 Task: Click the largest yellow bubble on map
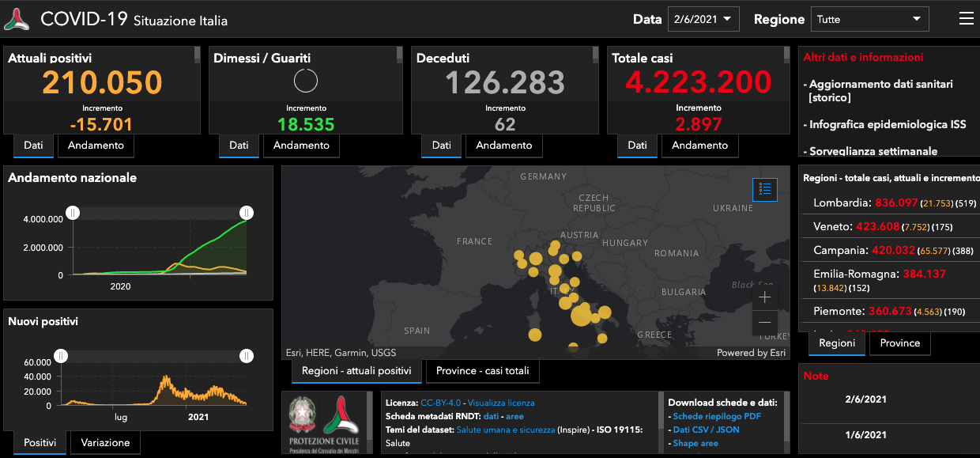pos(580,315)
